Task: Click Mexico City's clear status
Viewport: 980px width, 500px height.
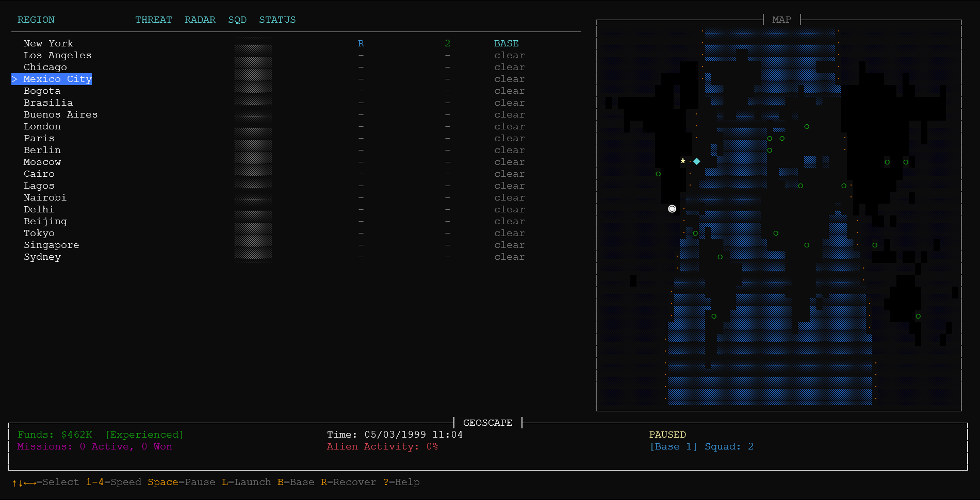Action: (x=509, y=79)
